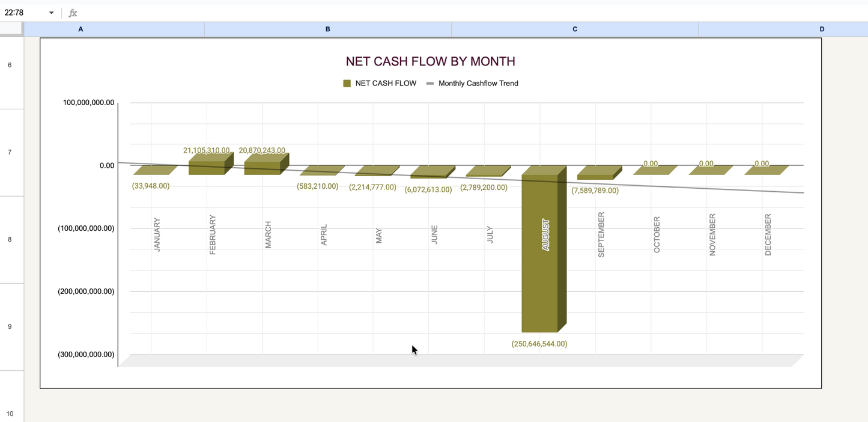This screenshot has width=868, height=422.
Task: Click the (100,000,000.00) axis value
Action: [86, 228]
